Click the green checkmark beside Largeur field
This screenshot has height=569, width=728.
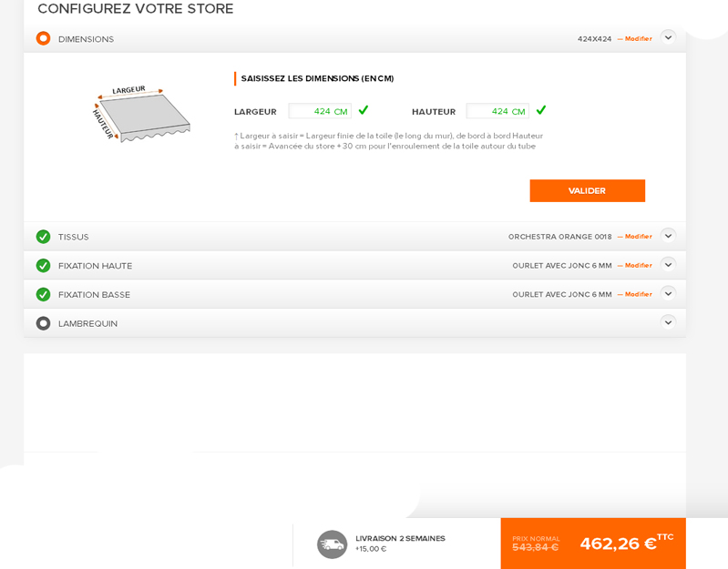364,110
